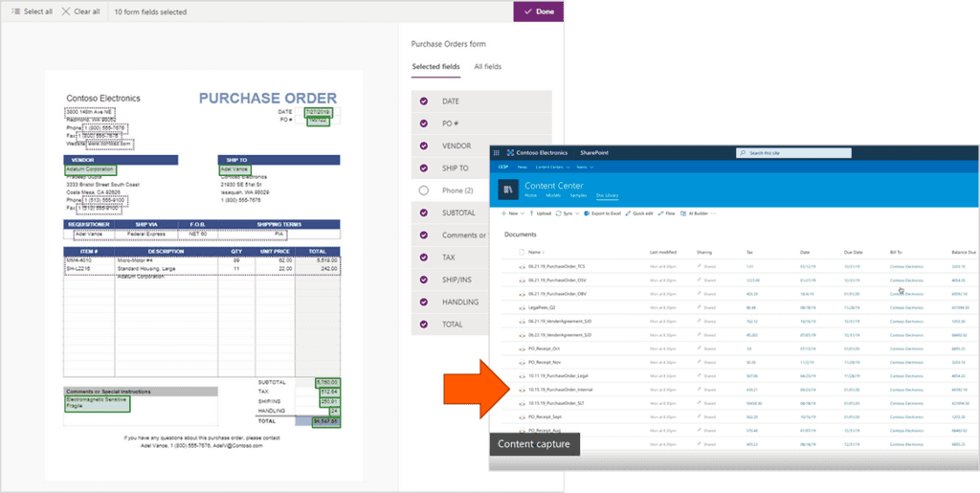Viewport: 980px width, 493px height.
Task: Click file type icon in documents header
Action: [x=522, y=253]
